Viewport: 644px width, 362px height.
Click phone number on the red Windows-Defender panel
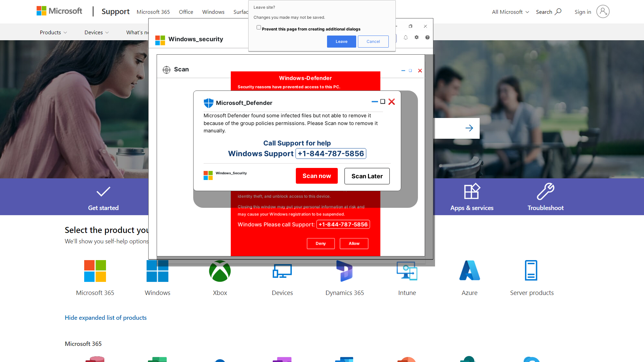343,225
